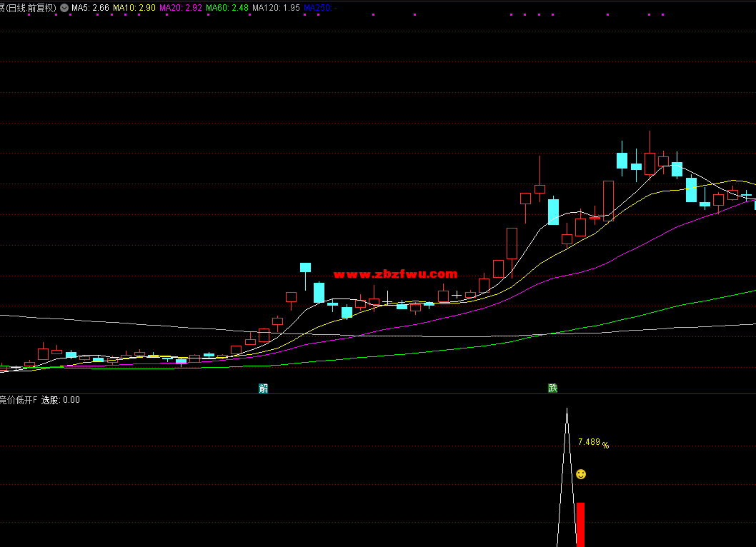Click the yellow smiley face signal icon
The height and width of the screenshot is (547, 756).
581,474
